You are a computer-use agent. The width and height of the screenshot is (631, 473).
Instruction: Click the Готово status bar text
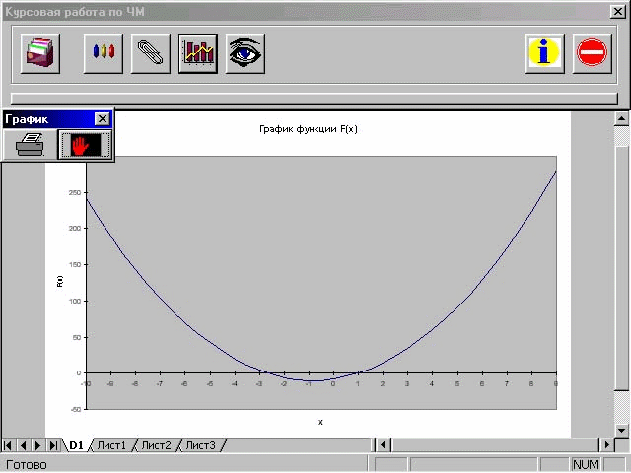(27, 465)
